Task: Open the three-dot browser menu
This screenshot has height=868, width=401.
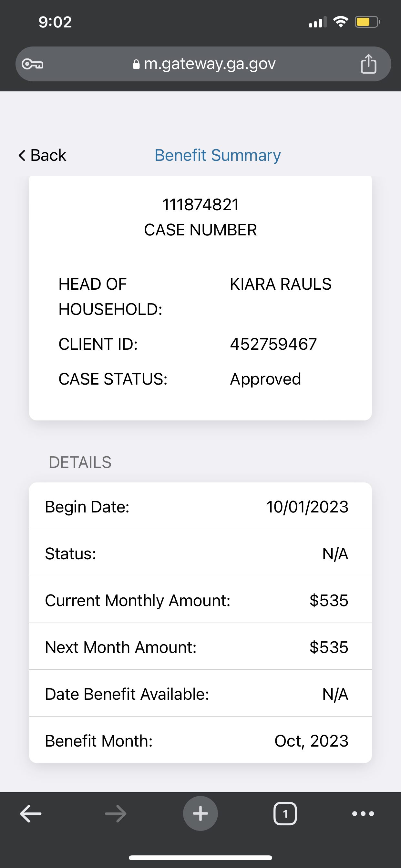Action: (363, 813)
